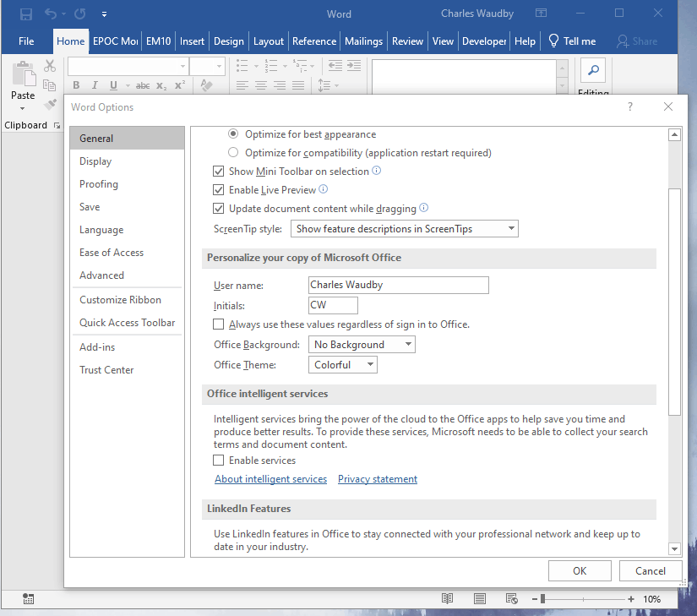Check Always use these values checkbox

pos(218,324)
